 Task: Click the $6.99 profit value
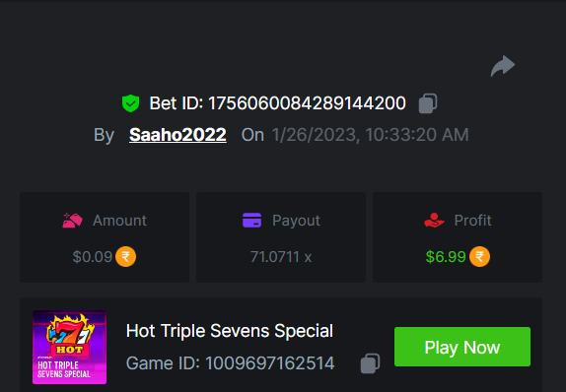pyautogui.click(x=446, y=257)
